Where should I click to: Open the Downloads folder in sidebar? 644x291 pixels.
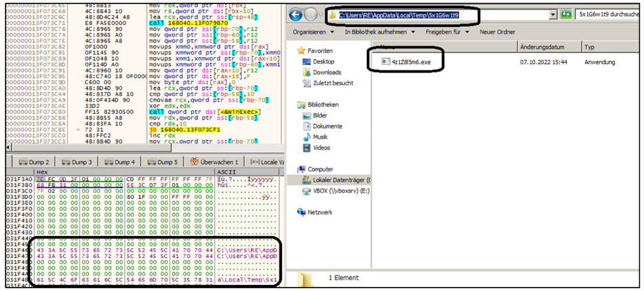(326, 72)
